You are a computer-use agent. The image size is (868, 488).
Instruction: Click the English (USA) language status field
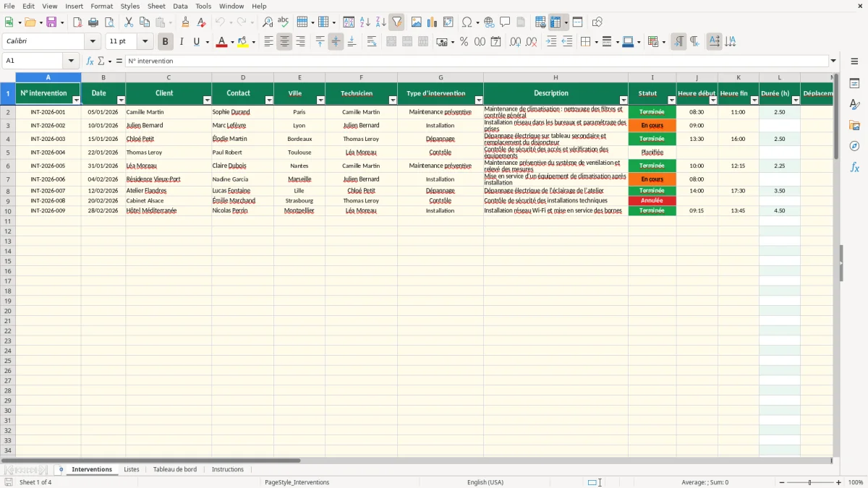tap(485, 482)
